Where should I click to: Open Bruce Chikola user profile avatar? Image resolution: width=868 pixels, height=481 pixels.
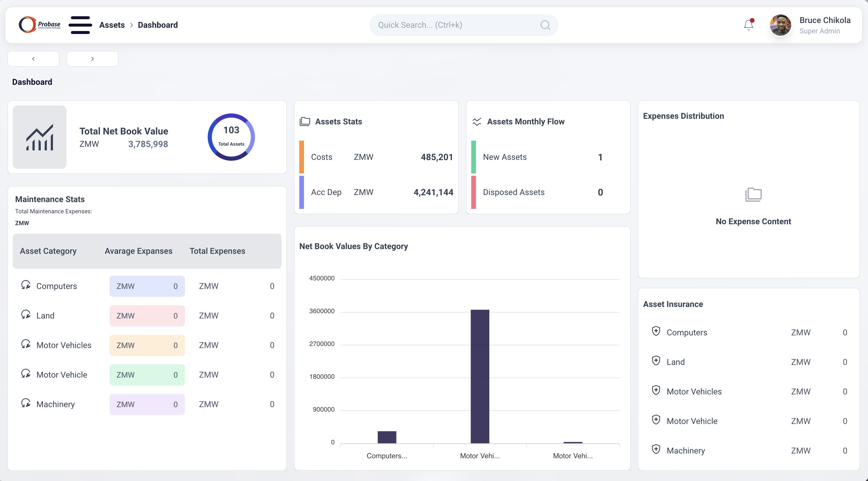coord(780,25)
